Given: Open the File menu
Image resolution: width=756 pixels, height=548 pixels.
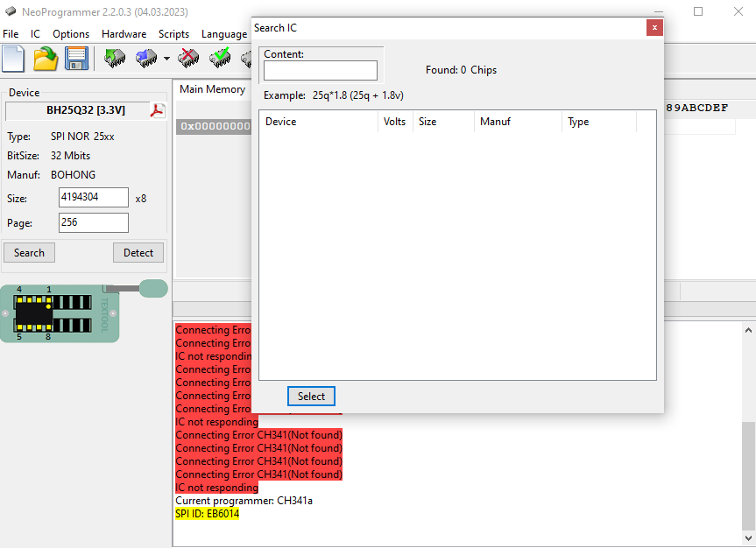Looking at the screenshot, I should tap(11, 34).
